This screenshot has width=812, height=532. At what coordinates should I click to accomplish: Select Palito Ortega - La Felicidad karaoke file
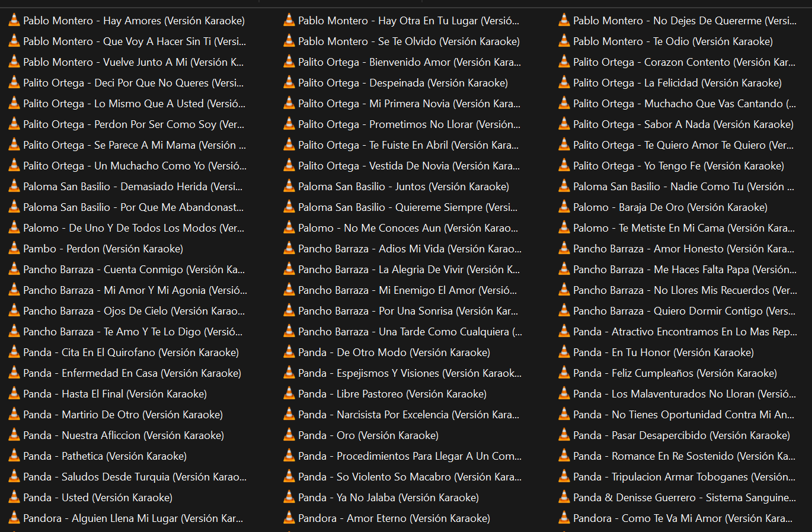(x=677, y=83)
